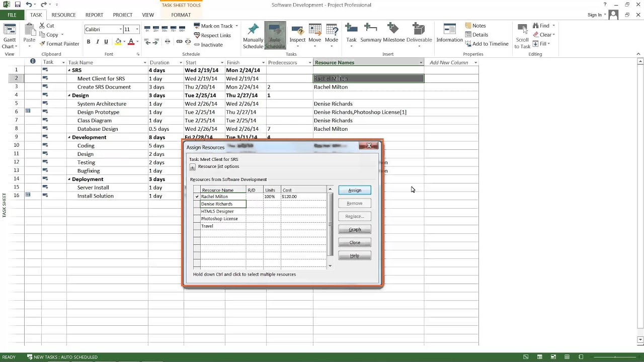Switch to the REPORT tab
Image resolution: width=644 pixels, height=362 pixels.
point(94,15)
